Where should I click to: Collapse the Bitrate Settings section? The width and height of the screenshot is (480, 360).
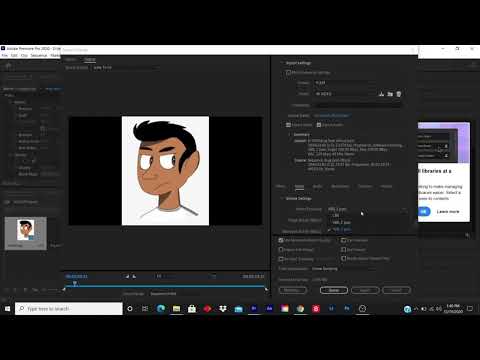pos(282,198)
